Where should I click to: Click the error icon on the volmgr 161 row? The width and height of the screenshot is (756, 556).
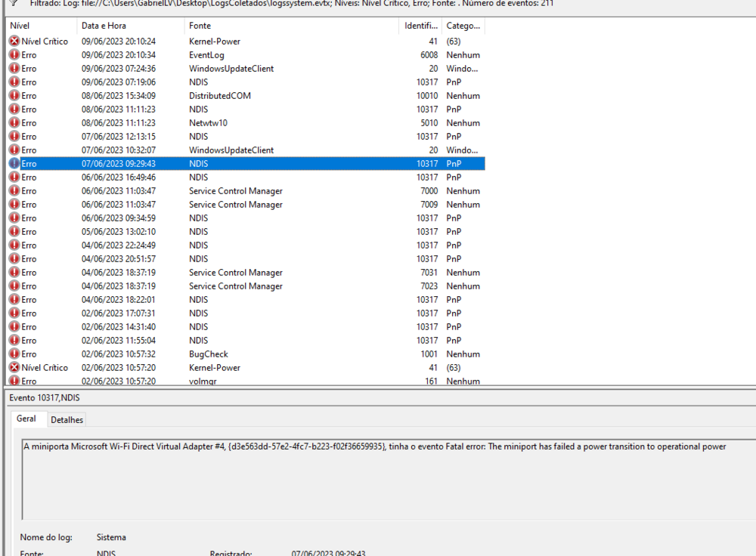(14, 381)
